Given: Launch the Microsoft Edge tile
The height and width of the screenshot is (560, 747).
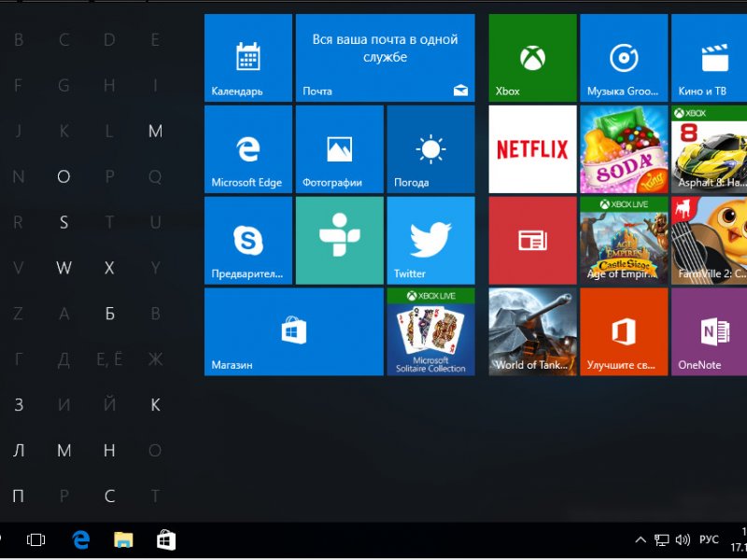Looking at the screenshot, I should pyautogui.click(x=248, y=149).
